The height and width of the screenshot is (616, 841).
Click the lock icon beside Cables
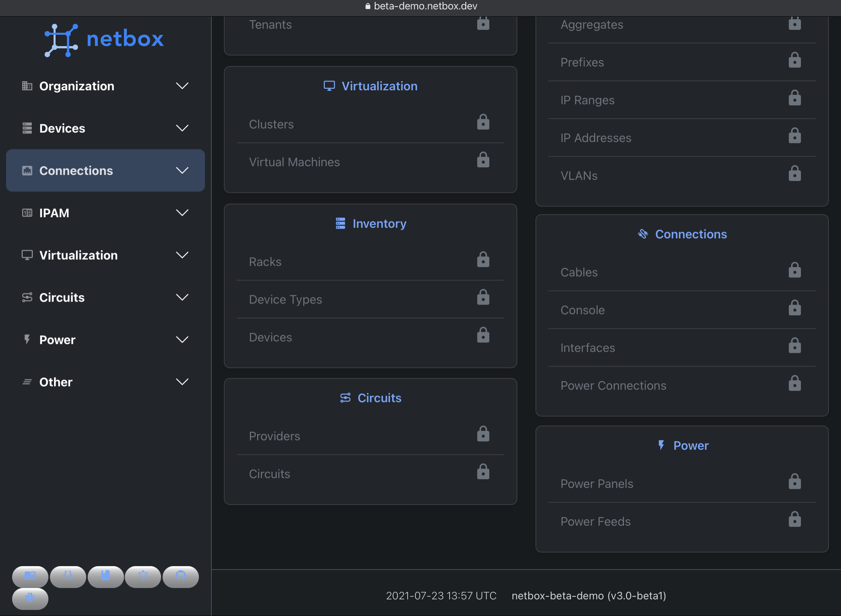click(794, 271)
